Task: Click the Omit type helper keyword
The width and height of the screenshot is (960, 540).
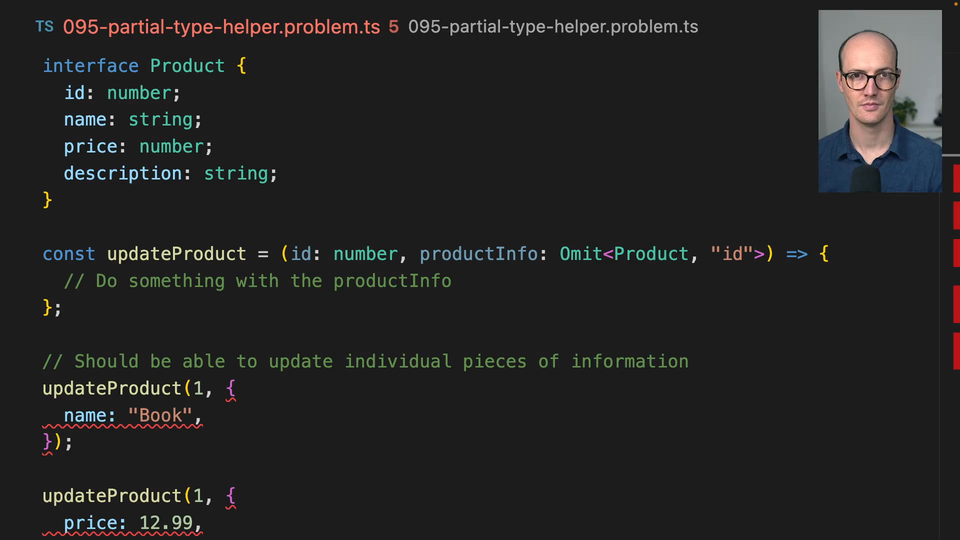Action: tap(580, 254)
